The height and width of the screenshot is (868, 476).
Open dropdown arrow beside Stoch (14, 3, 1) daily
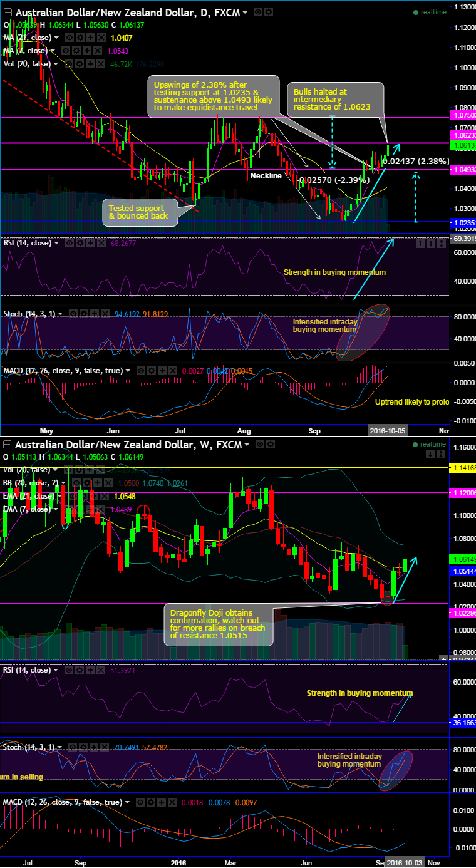(60, 314)
